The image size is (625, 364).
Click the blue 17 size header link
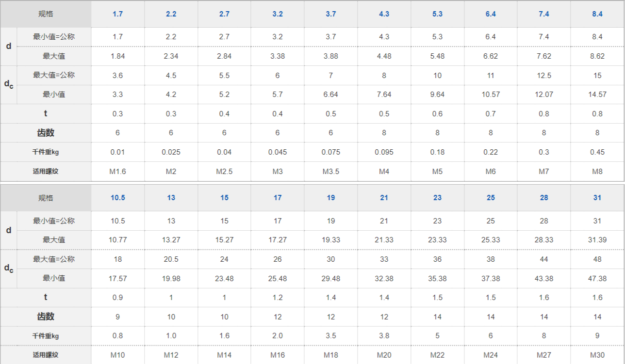(278, 198)
